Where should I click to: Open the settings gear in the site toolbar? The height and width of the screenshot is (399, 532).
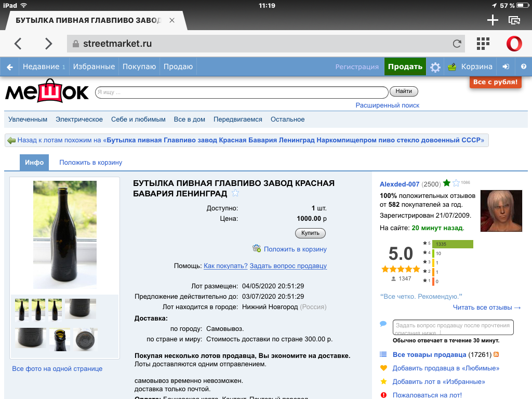[435, 67]
